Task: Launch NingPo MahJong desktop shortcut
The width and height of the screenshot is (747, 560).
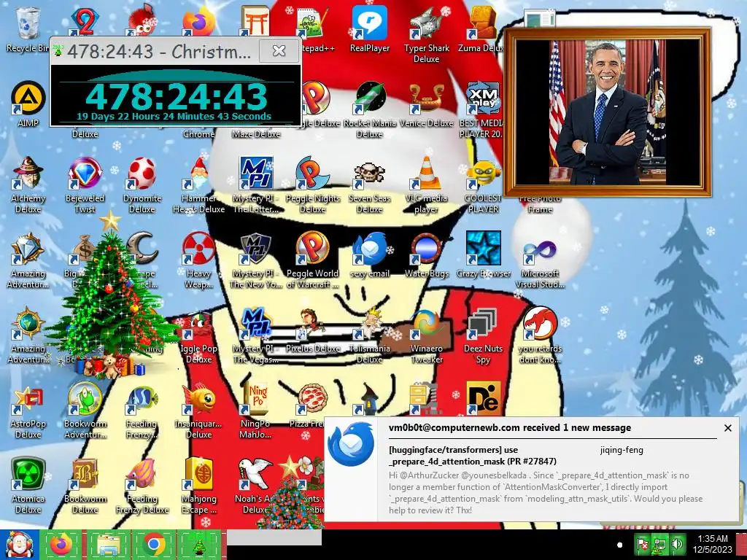Action: click(x=255, y=411)
